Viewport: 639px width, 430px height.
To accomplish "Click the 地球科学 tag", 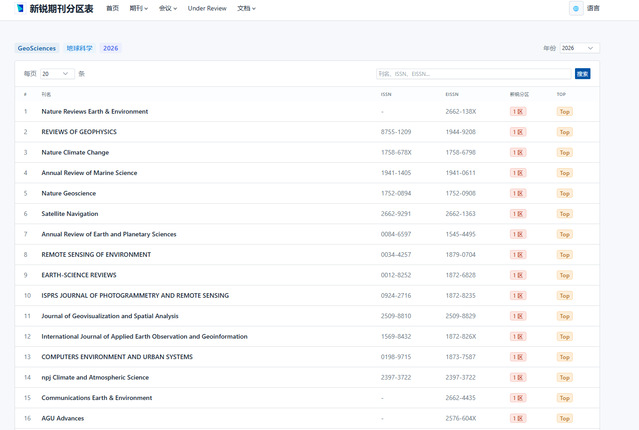I will pos(79,48).
